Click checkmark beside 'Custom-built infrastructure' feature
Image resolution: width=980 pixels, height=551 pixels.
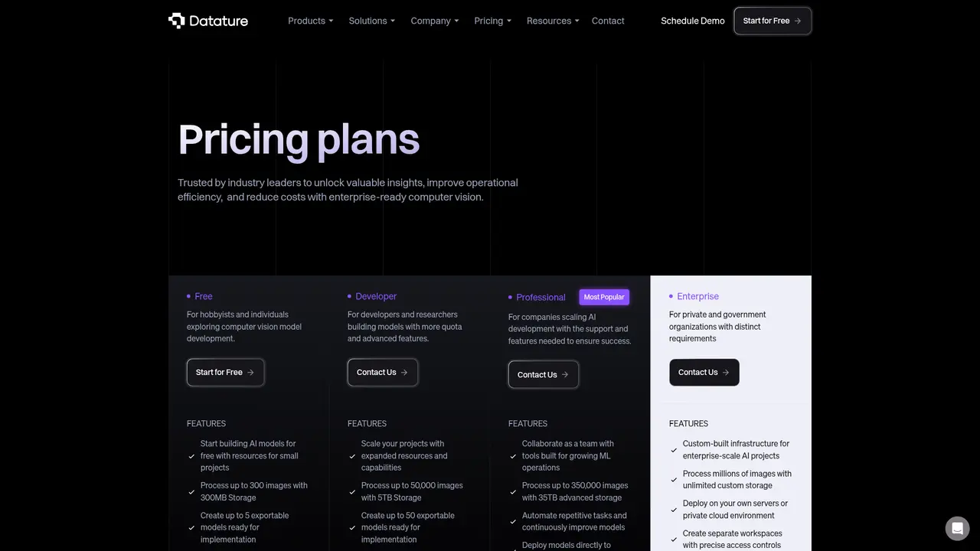point(674,450)
